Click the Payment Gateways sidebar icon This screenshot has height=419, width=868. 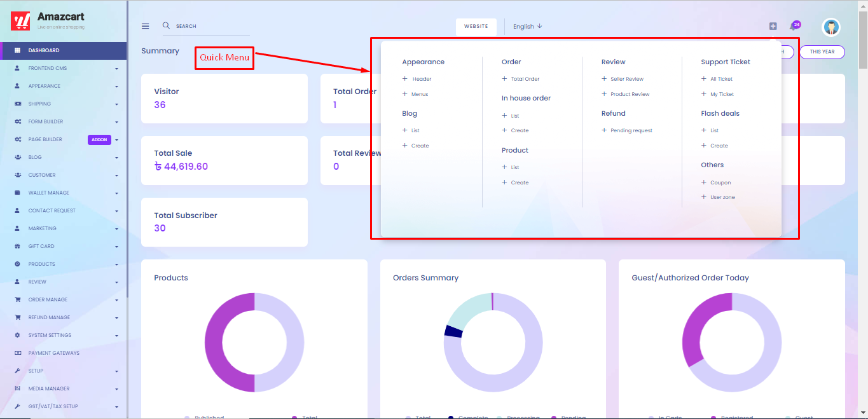pyautogui.click(x=17, y=353)
